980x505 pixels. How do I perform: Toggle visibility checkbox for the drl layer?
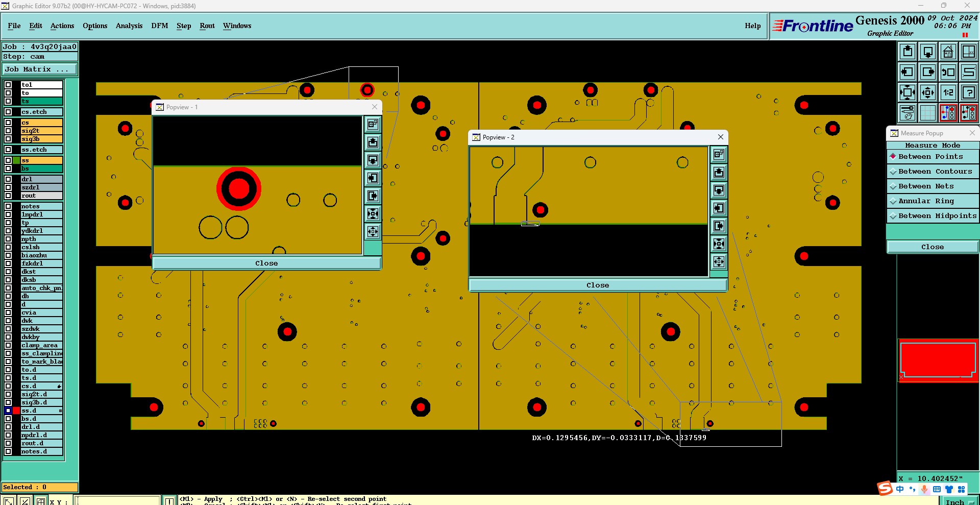(x=8, y=179)
